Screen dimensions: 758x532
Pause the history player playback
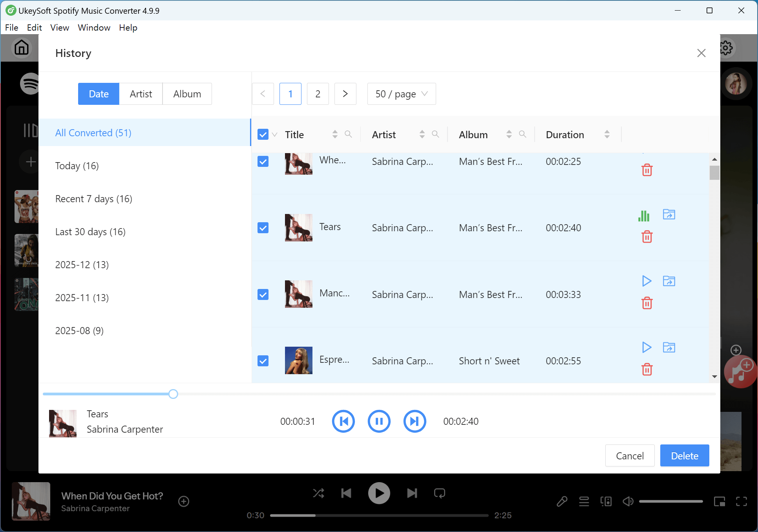click(379, 421)
